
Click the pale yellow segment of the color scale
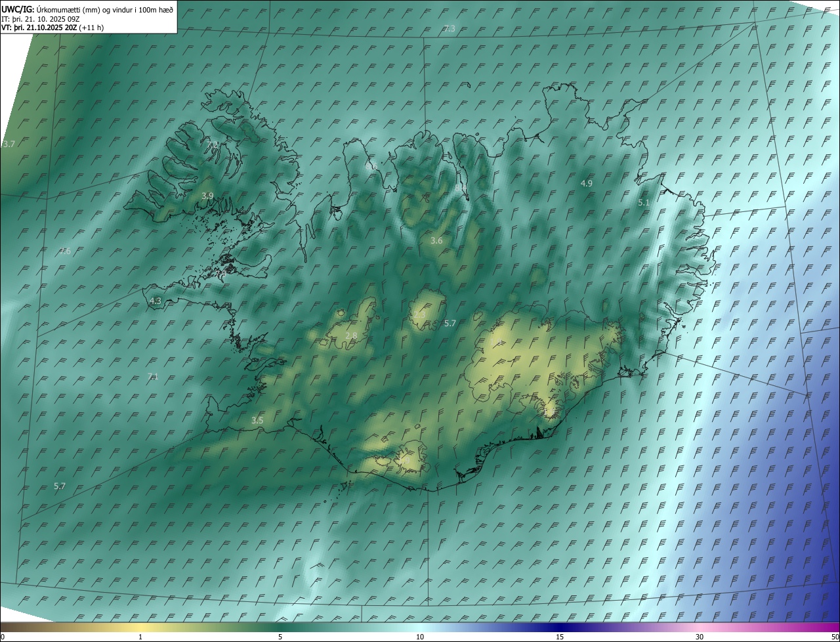click(x=141, y=626)
